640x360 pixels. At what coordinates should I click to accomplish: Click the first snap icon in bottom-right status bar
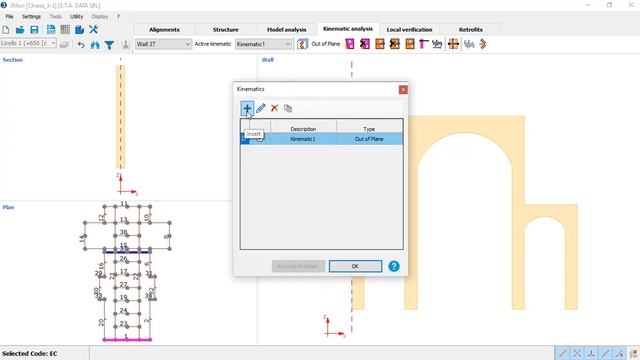pos(562,353)
